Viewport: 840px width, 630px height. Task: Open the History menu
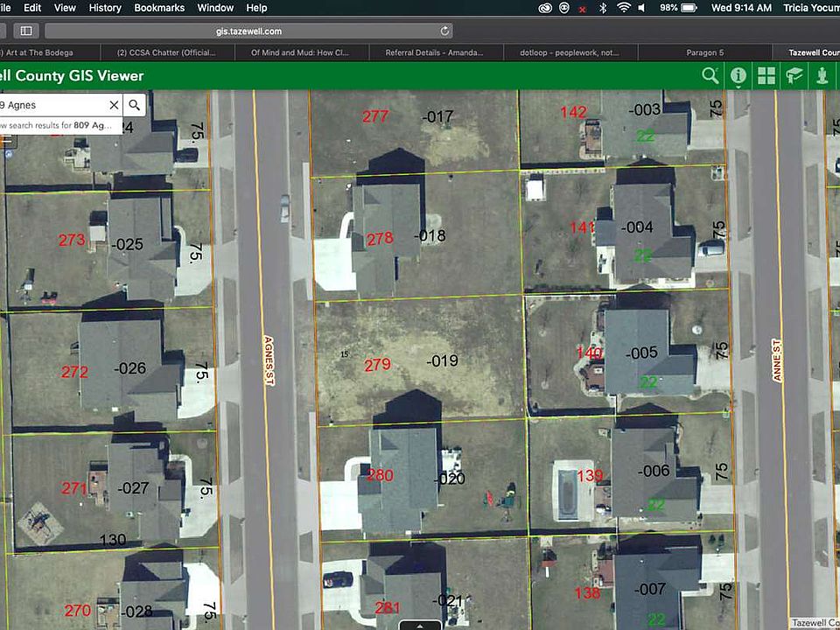pyautogui.click(x=105, y=8)
